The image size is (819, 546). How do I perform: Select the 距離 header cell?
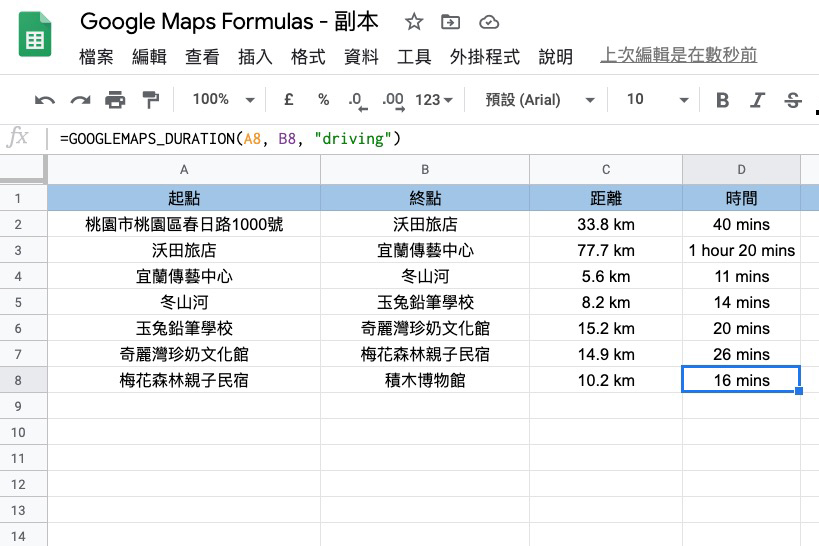[606, 198]
